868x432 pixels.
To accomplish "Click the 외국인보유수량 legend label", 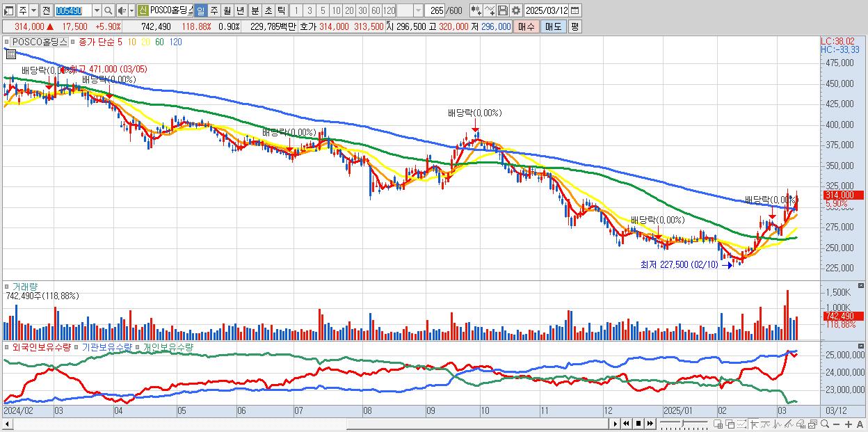I will tap(42, 346).
